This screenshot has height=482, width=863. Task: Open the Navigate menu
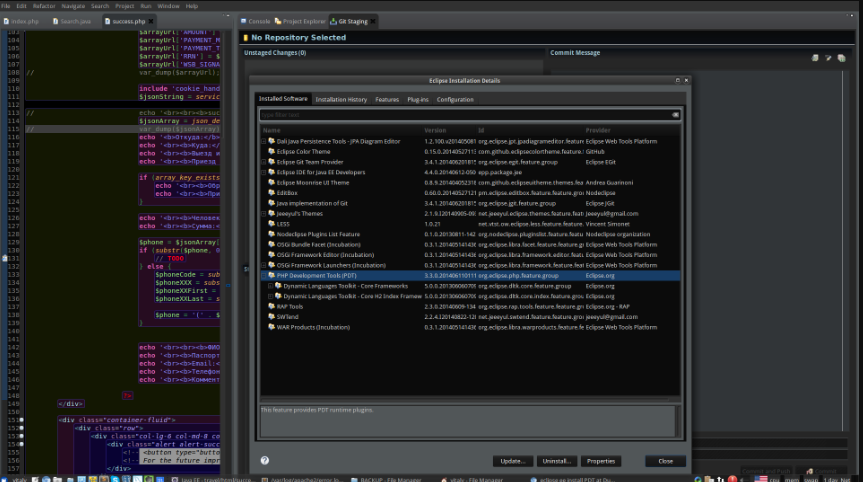[73, 6]
